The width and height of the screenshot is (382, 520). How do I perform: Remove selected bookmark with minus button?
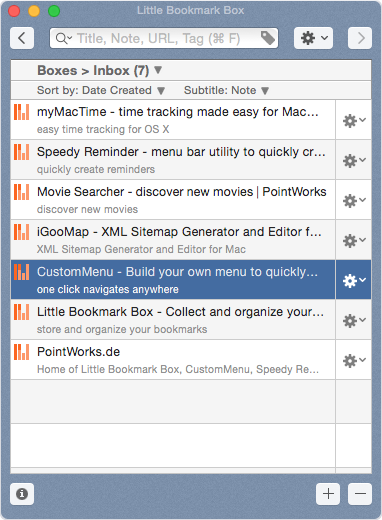tap(360, 494)
